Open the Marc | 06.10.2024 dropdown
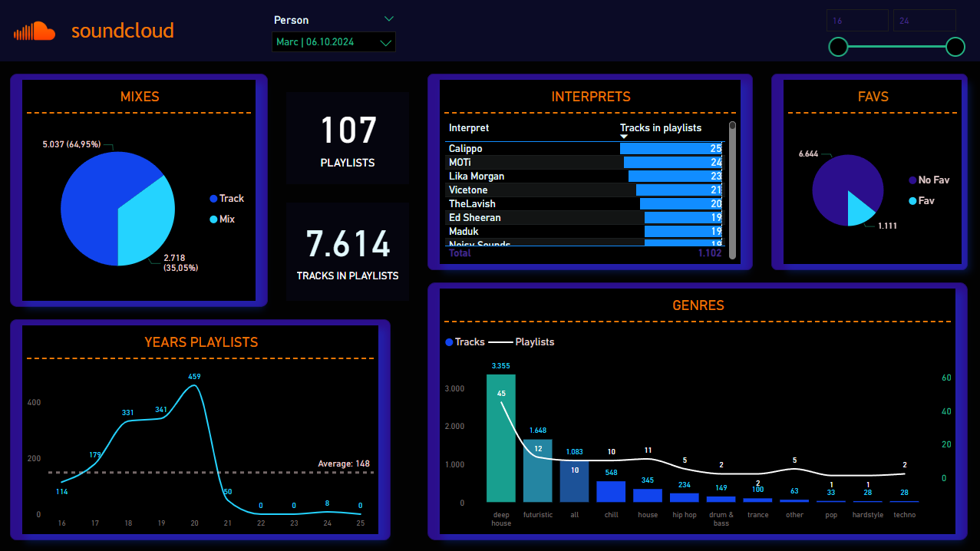The image size is (980, 551). (x=334, y=42)
